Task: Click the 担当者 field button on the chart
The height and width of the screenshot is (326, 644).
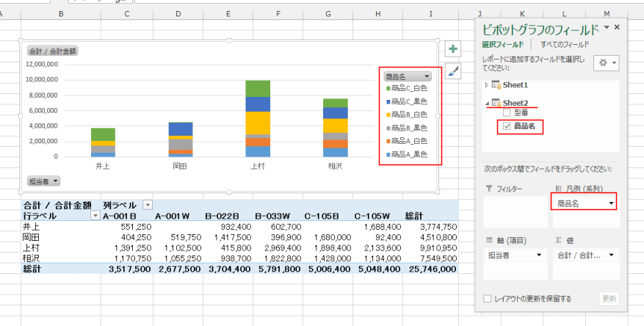Action: point(44,181)
